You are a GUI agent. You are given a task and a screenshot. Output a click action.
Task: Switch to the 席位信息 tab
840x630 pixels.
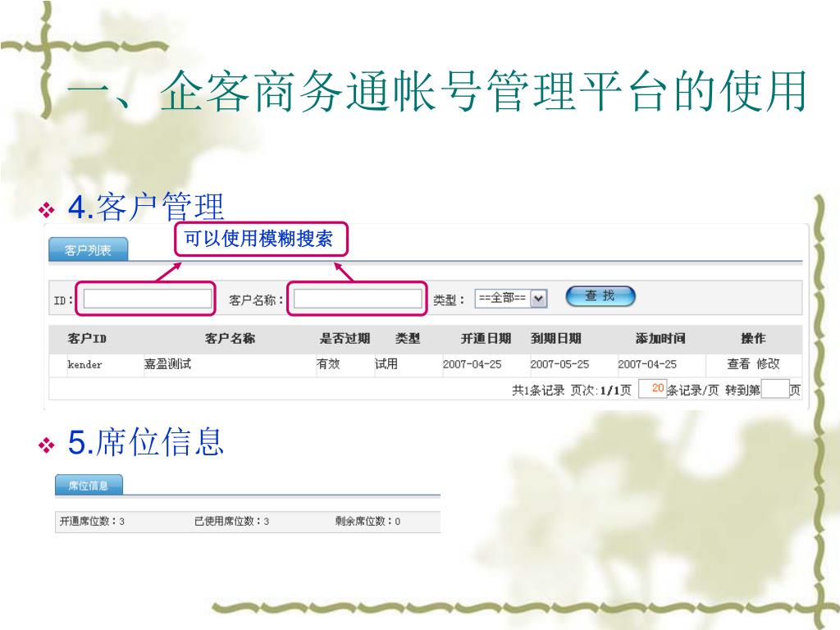pos(89,486)
